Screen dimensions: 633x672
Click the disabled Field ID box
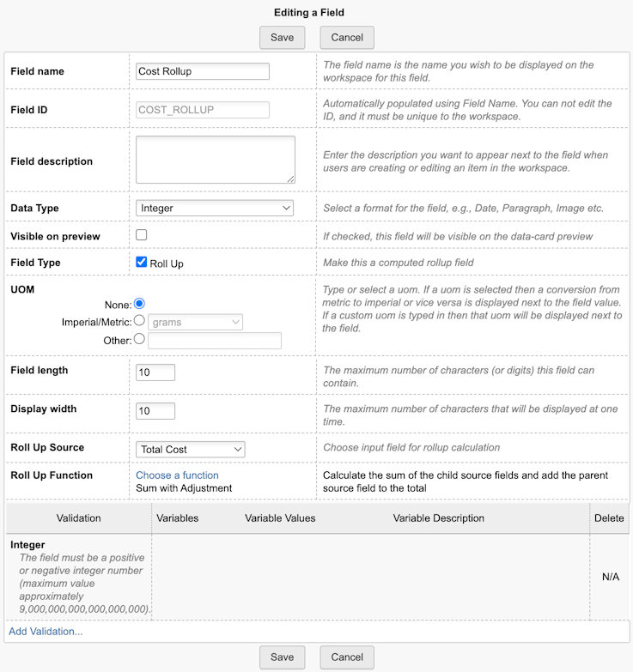203,110
